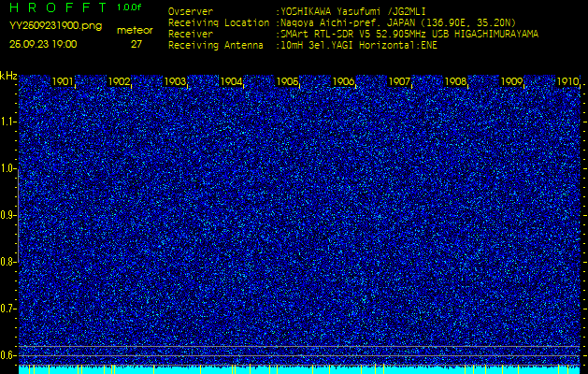Click the cyan signal level strip
This screenshot has width=588, height=374.
point(299,369)
